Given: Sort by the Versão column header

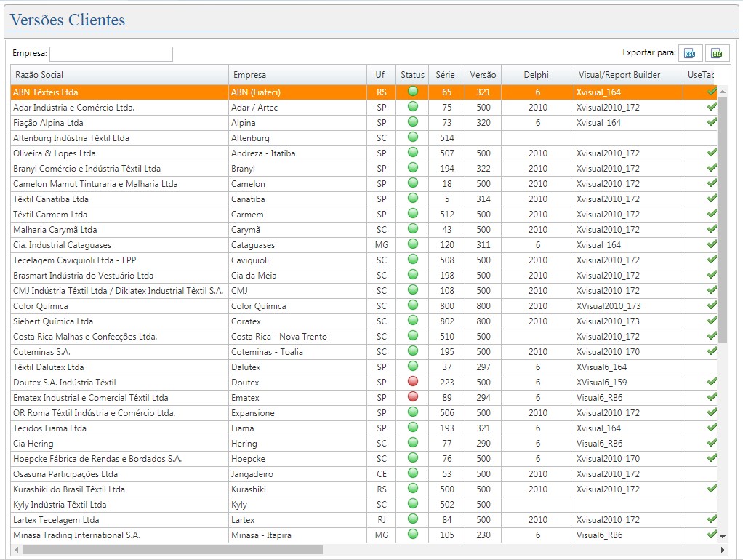Looking at the screenshot, I should tap(483, 75).
